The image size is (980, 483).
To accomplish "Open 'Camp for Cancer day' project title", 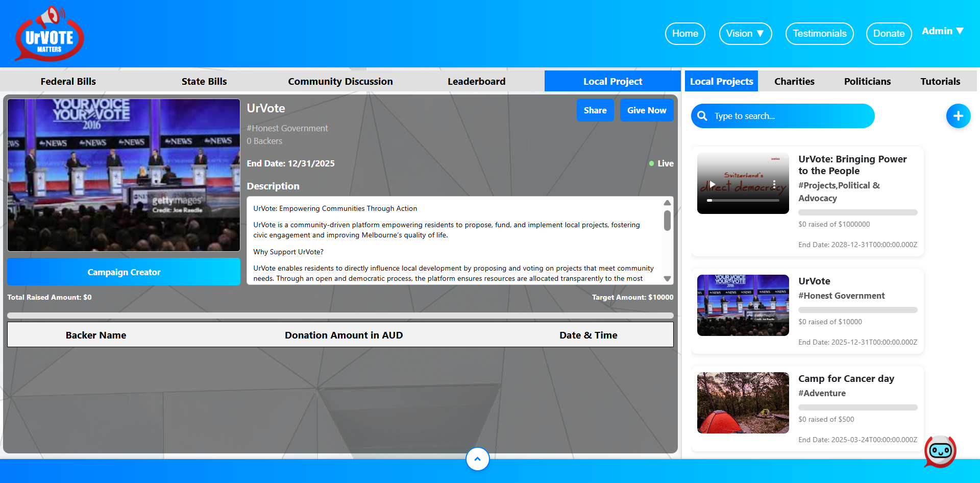I will click(x=846, y=378).
